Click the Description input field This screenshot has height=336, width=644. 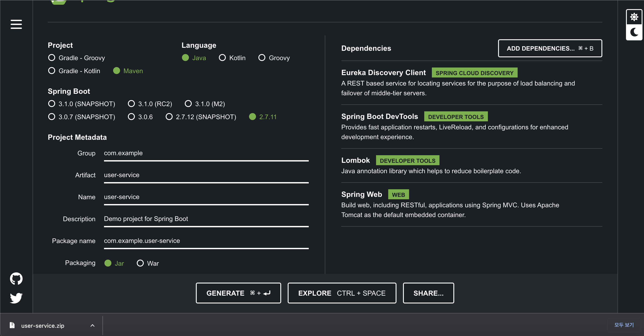tap(206, 219)
